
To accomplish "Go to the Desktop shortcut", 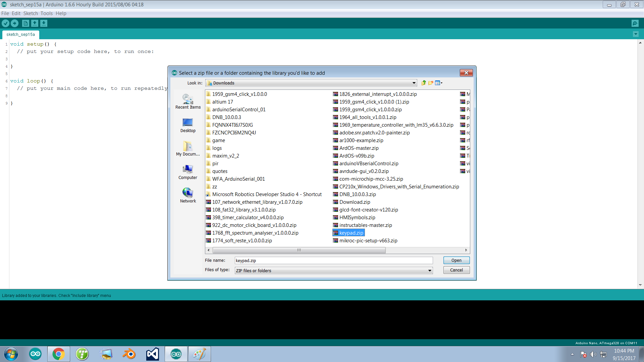I will [188, 125].
